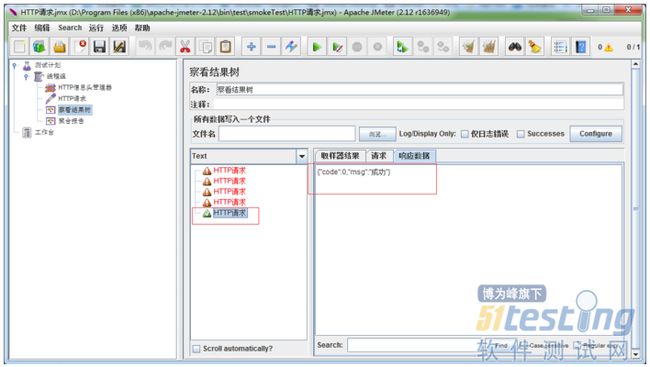Start the test with green play icon
The height and width of the screenshot is (367, 650).
point(317,47)
